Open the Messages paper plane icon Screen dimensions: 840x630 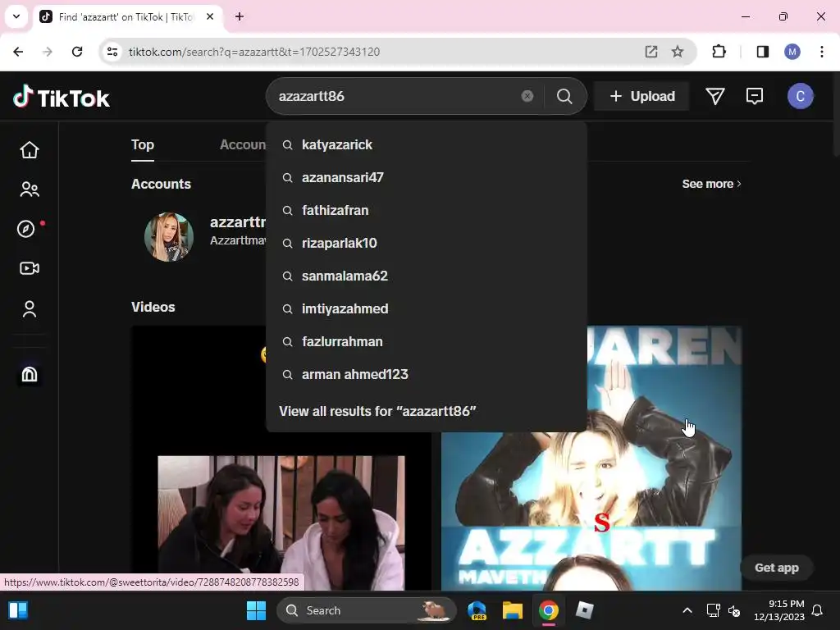coord(714,97)
